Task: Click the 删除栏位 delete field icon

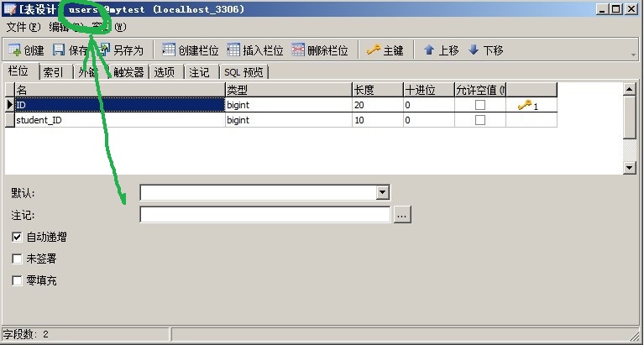Action: (298, 50)
